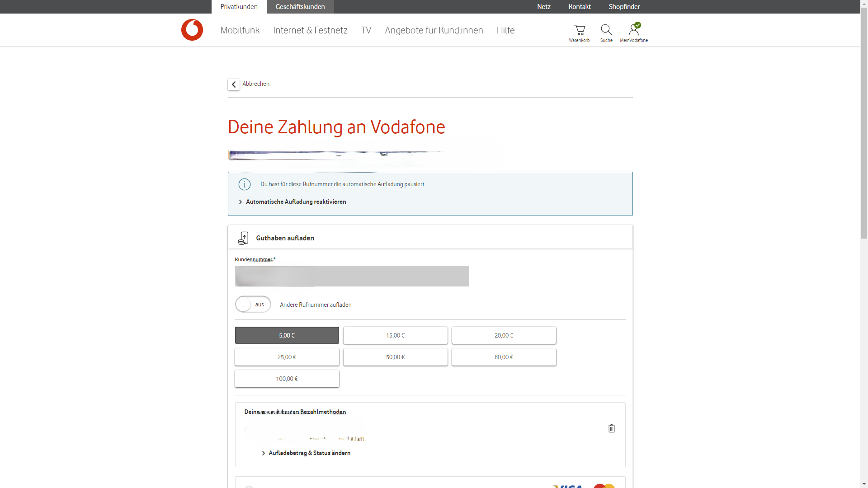Delete the saved payment method via trash icon
868x488 pixels.
point(612,428)
